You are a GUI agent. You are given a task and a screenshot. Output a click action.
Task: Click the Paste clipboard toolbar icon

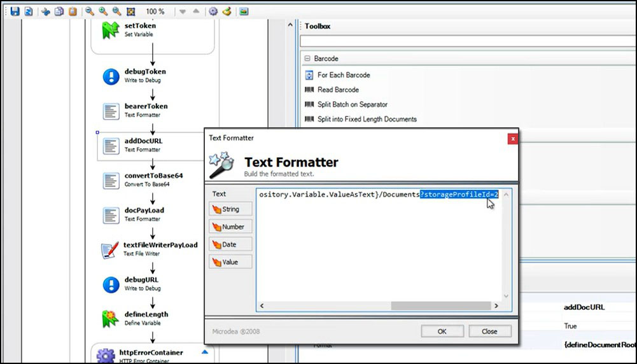73,11
